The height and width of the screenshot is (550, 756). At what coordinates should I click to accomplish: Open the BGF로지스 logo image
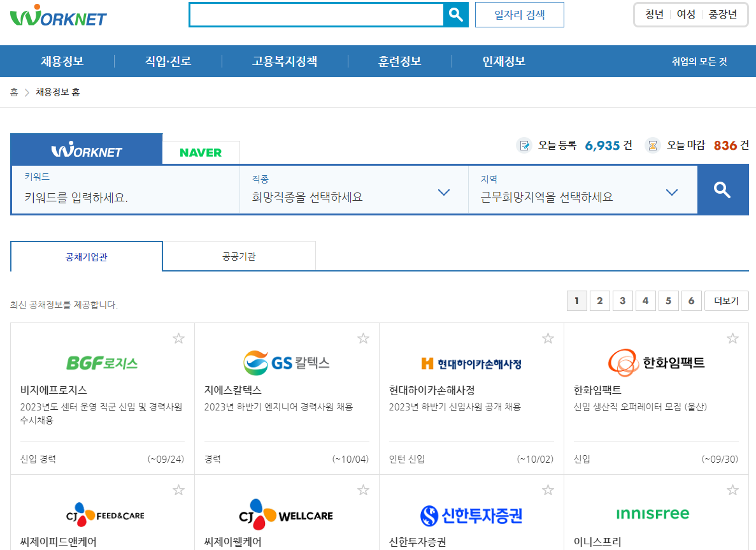[102, 363]
